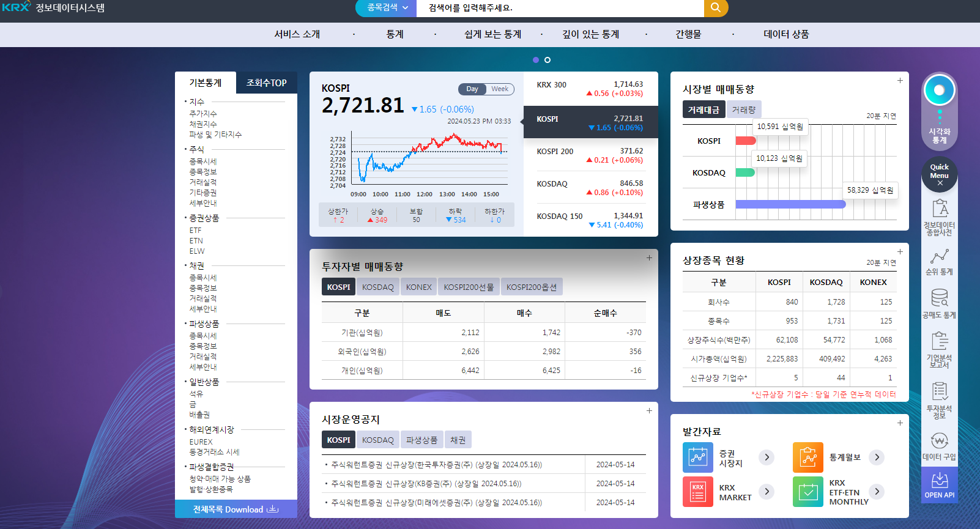The width and height of the screenshot is (980, 529).
Task: Select the KOSDAQ 150 index row
Action: [x=590, y=220]
